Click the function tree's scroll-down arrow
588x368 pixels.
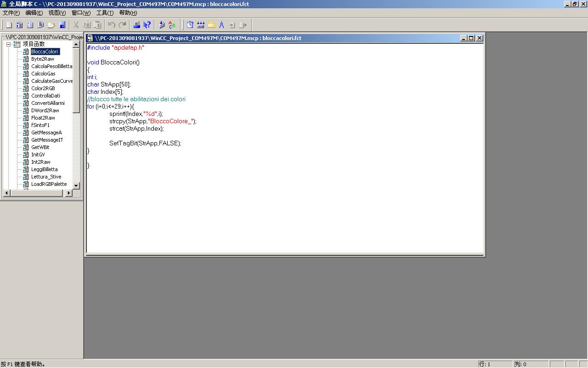(x=76, y=186)
